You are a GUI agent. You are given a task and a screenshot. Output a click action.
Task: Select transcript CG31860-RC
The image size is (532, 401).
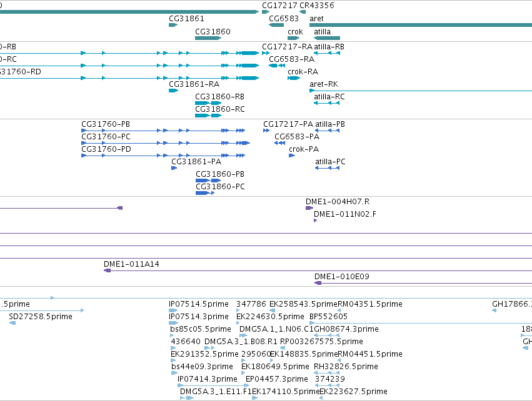(220, 109)
